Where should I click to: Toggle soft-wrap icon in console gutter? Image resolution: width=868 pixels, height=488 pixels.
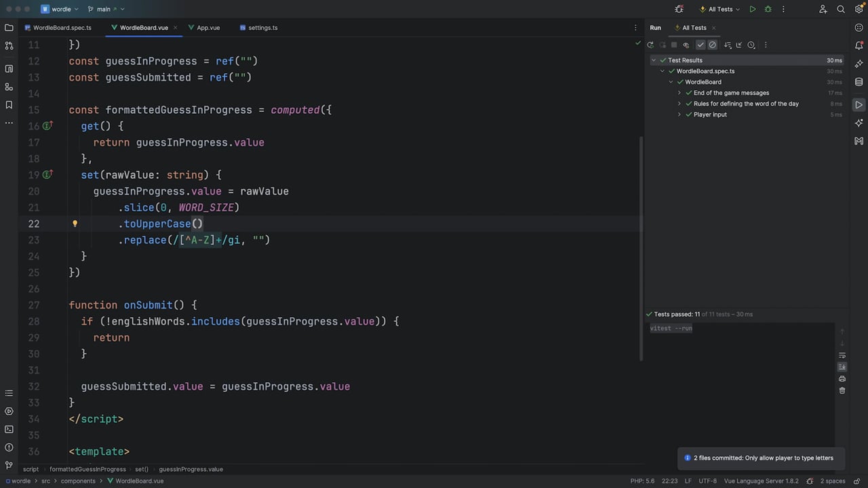tap(842, 355)
